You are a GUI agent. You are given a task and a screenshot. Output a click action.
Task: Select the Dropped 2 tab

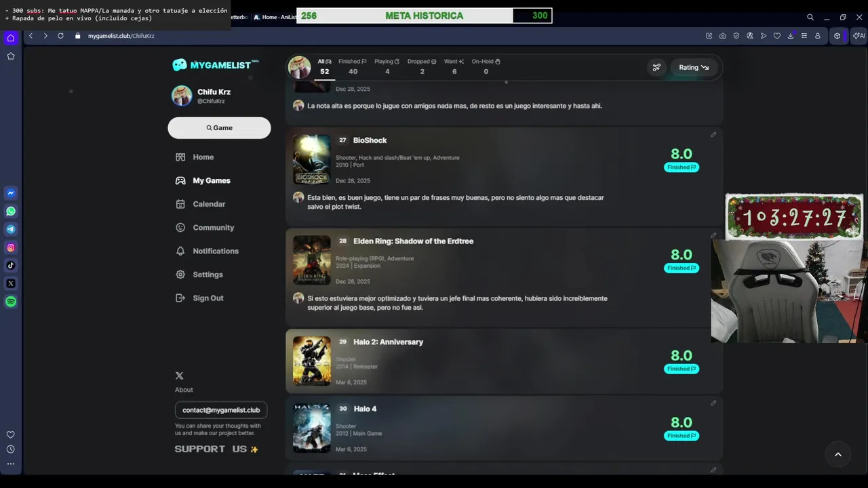(422, 66)
